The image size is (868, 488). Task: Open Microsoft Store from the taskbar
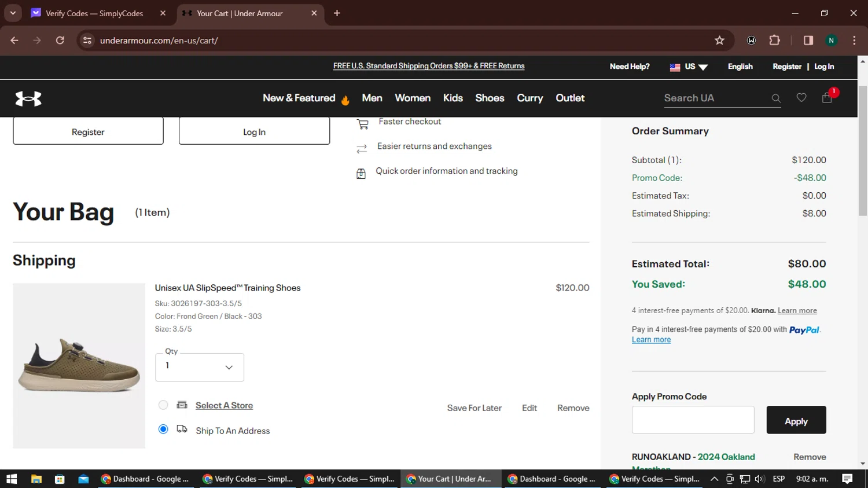point(60,479)
